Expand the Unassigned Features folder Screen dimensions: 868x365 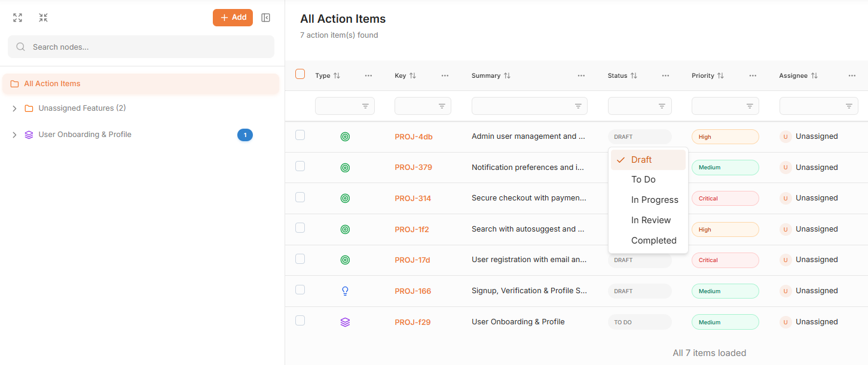14,108
